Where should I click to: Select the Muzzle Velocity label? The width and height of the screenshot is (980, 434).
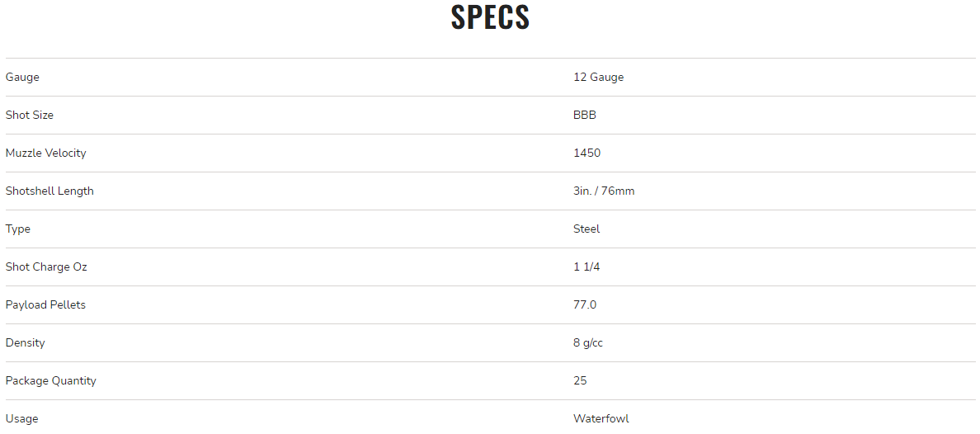point(45,153)
